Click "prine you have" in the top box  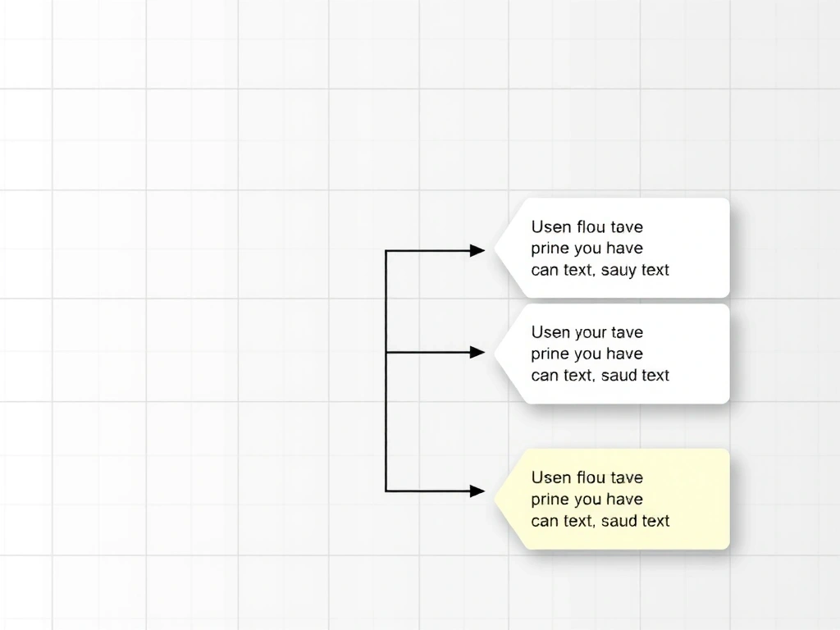[x=587, y=248]
